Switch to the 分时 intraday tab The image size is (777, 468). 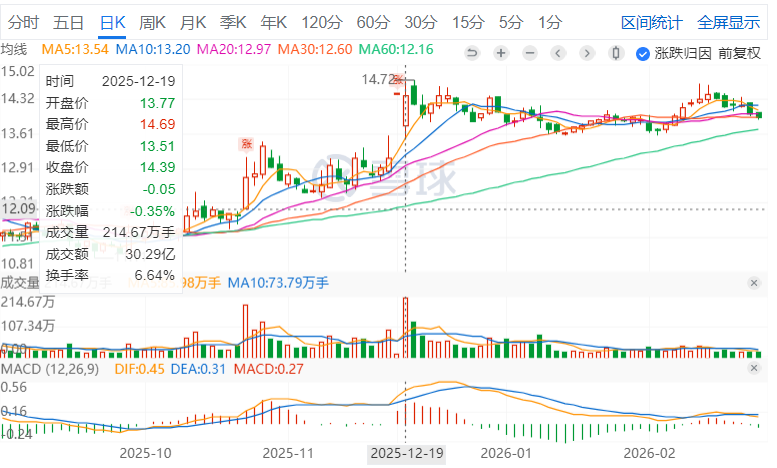tap(23, 22)
